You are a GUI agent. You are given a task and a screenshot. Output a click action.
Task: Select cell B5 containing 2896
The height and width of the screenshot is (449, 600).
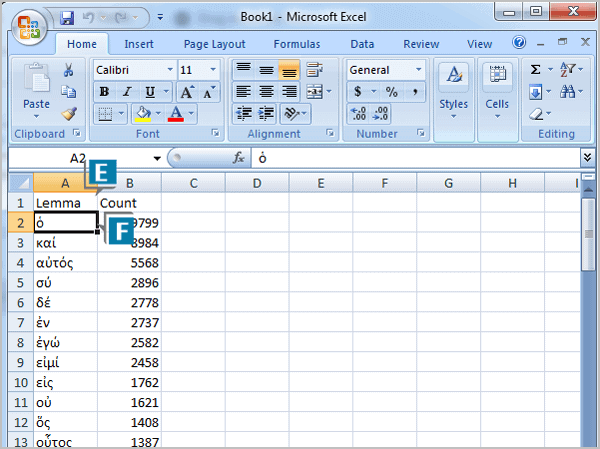click(129, 285)
